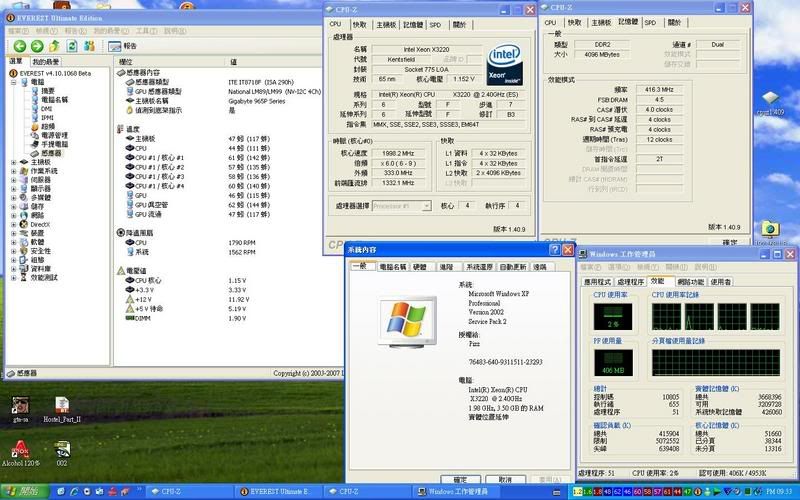Switch to 我的最愛 tab in EVEREST
The height and width of the screenshot is (500, 800).
47,62
